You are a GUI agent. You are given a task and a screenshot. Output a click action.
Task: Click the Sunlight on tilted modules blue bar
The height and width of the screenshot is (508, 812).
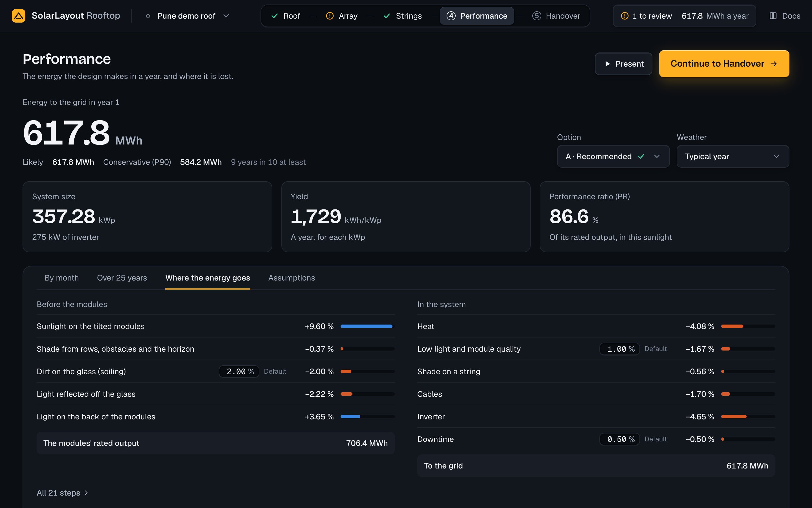coord(367,326)
